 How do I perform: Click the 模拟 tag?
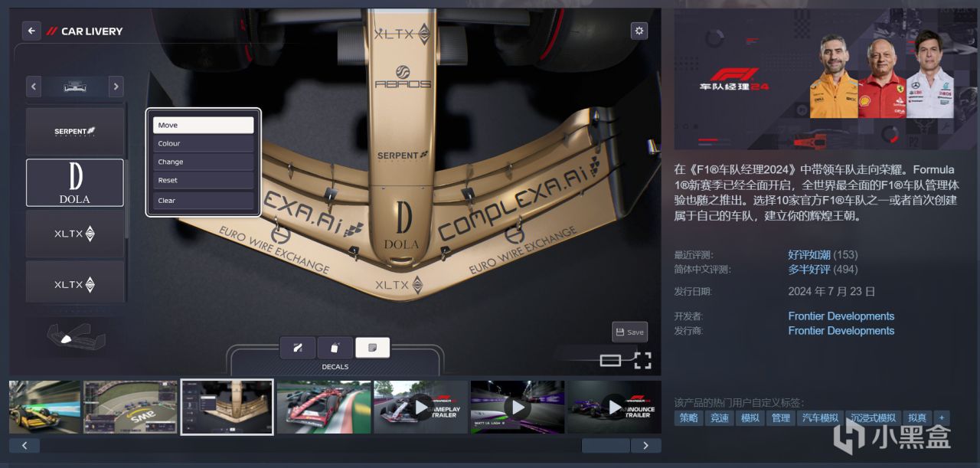tap(750, 418)
